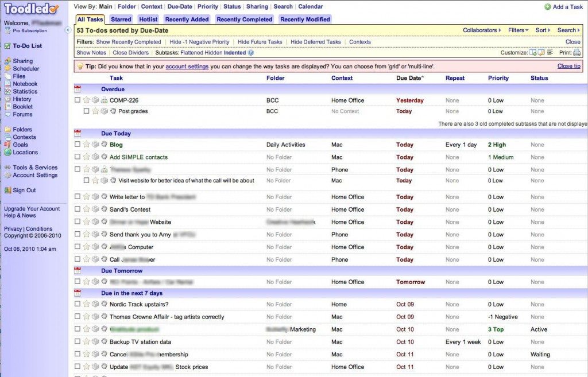
Task: Click subtask icon for COMP-226
Action: pyautogui.click(x=105, y=100)
